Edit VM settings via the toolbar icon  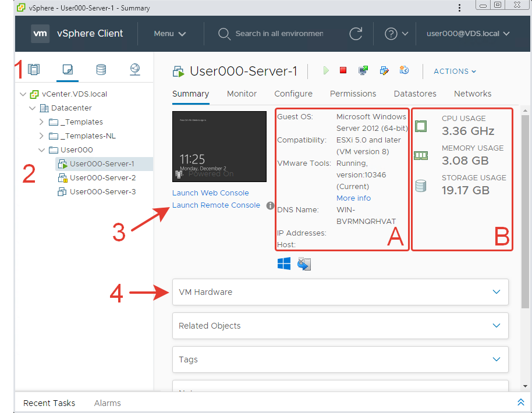click(x=384, y=70)
